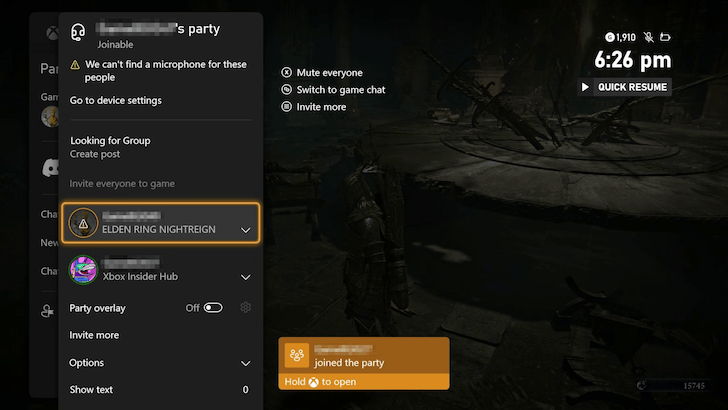Choose Invite more in party panel
The width and height of the screenshot is (728, 410).
point(94,335)
